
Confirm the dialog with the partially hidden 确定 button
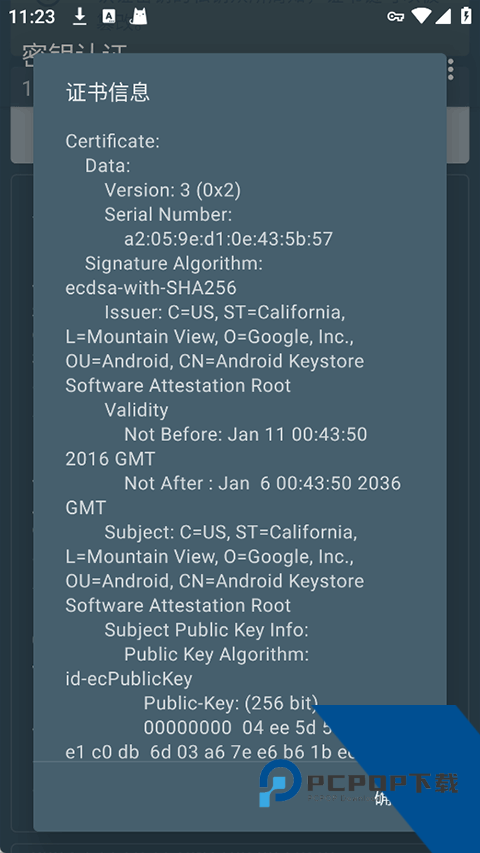click(383, 796)
